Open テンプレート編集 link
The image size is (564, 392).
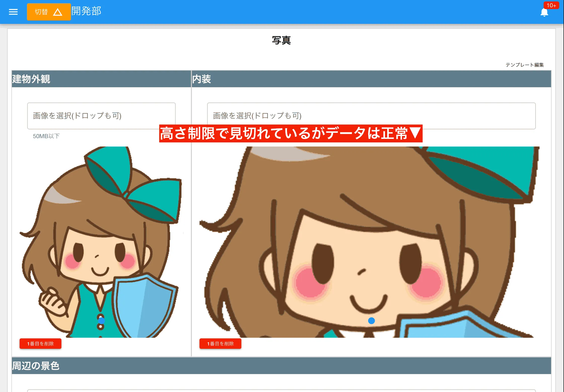point(525,65)
